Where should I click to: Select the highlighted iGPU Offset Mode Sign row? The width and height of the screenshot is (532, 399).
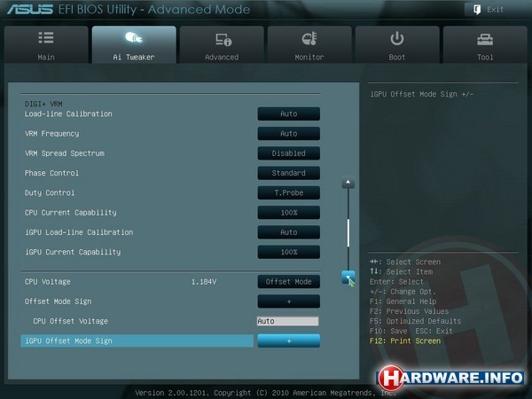pyautogui.click(x=137, y=340)
